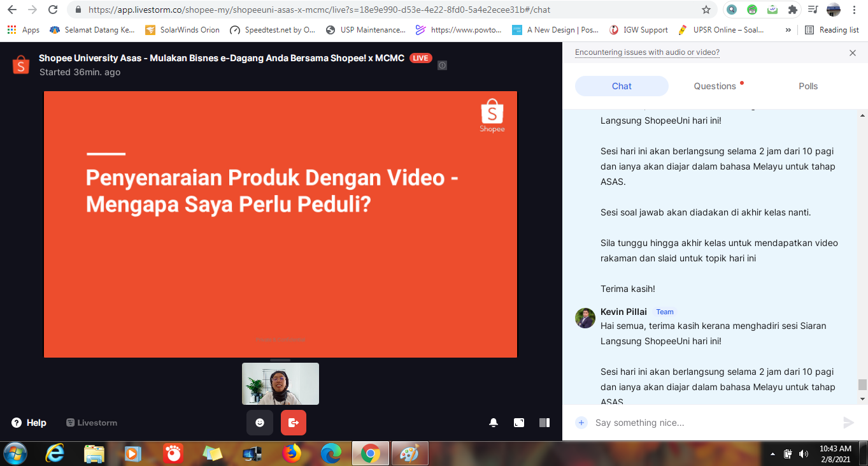Viewport: 868px width, 466px height.
Task: Open the USP Maintenance bookmark
Action: tap(366, 30)
